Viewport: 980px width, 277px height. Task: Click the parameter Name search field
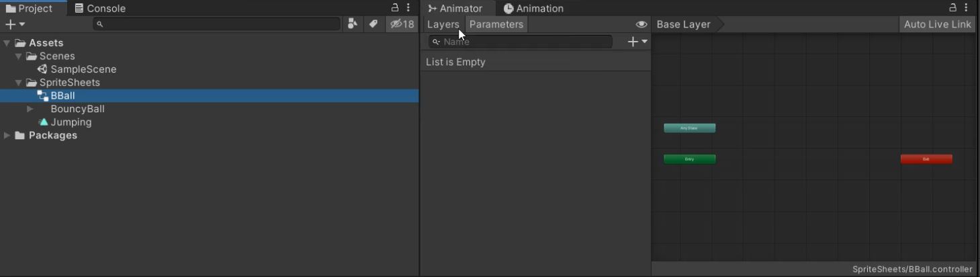[524, 42]
